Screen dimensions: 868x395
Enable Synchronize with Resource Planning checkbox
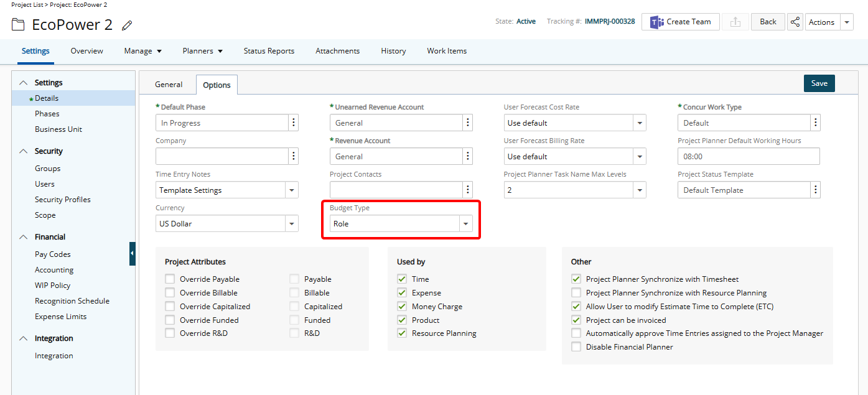coord(576,293)
